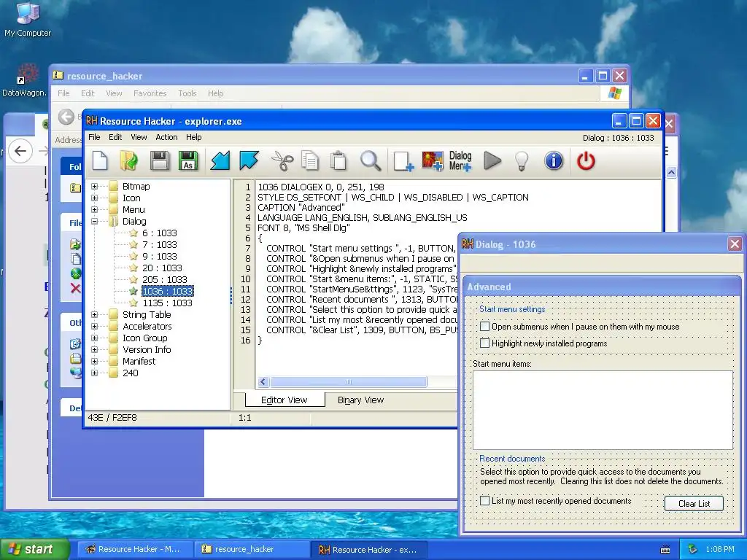This screenshot has width=747, height=560.
Task: Click the Resource Hacker - M... taskbar button
Action: (135, 549)
